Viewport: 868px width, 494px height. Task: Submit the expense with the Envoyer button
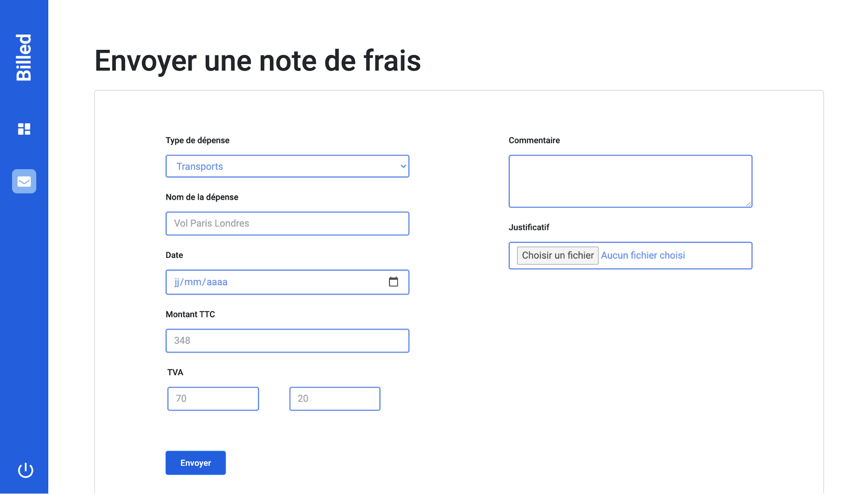click(195, 463)
